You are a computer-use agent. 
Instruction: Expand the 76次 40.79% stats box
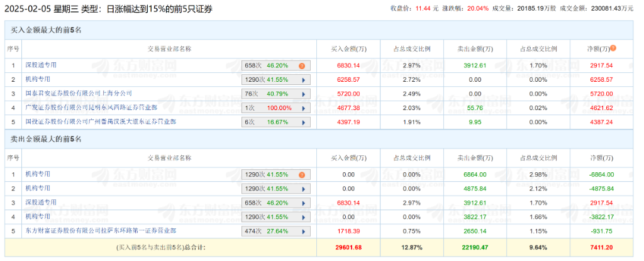276,94
